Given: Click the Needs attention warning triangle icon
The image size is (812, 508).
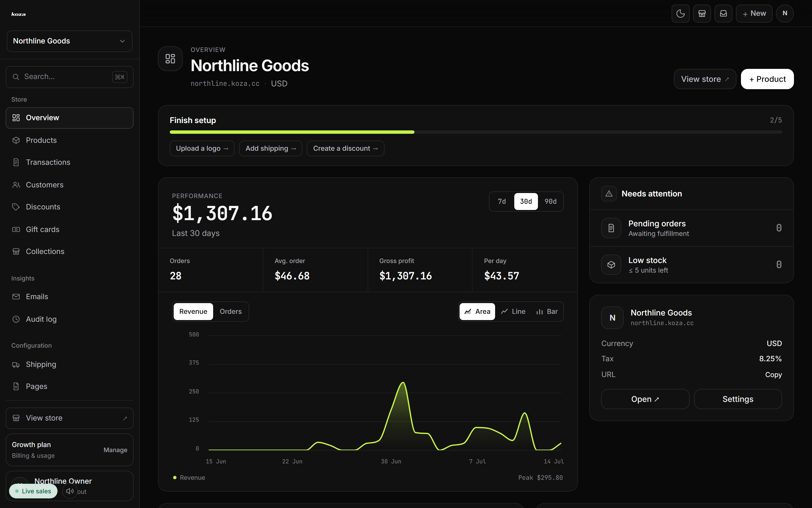Looking at the screenshot, I should (609, 194).
